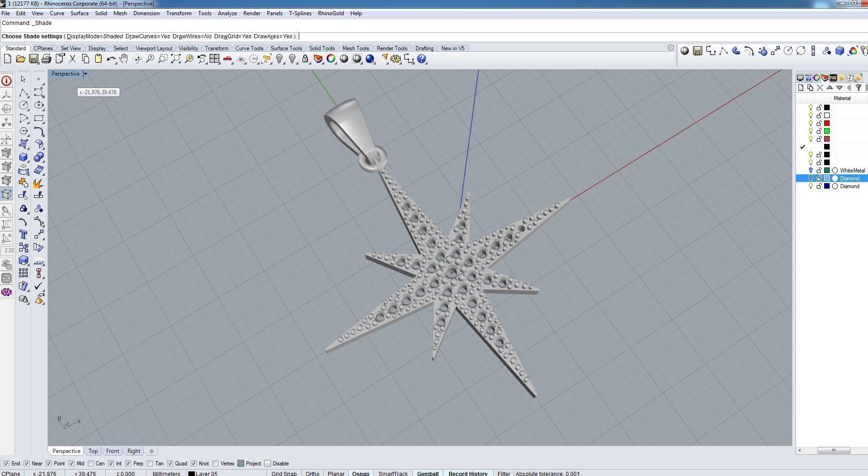
Task: Open the RhinoGold menu
Action: point(331,13)
